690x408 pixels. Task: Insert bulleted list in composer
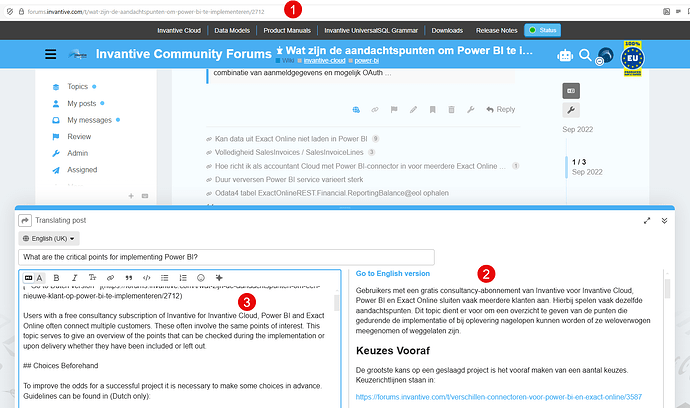pyautogui.click(x=165, y=278)
